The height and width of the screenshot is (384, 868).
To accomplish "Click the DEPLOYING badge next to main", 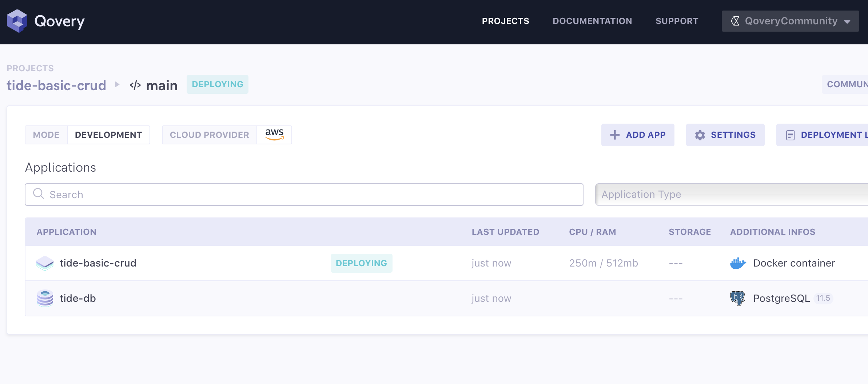I will 218,84.
